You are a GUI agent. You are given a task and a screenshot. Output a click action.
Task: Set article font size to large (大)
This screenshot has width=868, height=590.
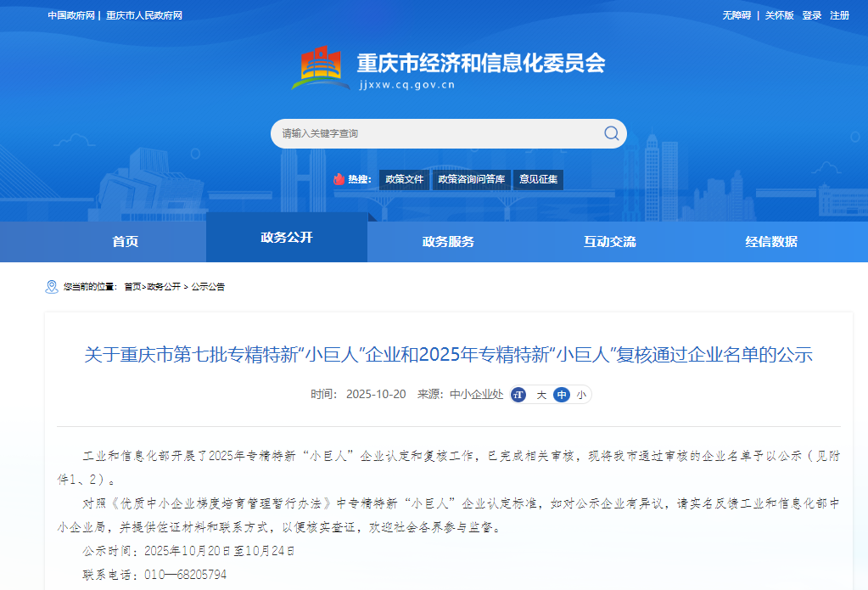pyautogui.click(x=540, y=395)
